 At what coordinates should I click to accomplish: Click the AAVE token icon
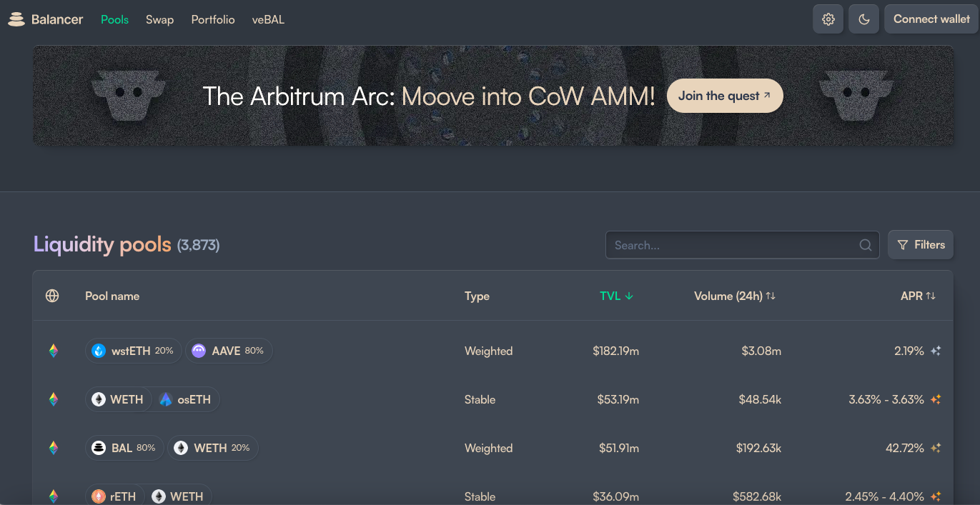[199, 351]
